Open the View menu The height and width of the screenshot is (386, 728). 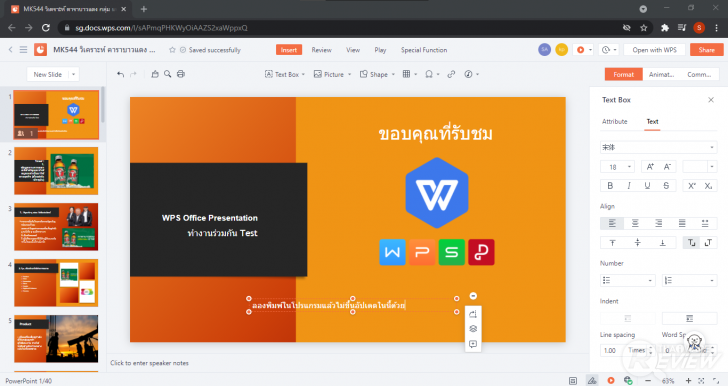pos(353,50)
